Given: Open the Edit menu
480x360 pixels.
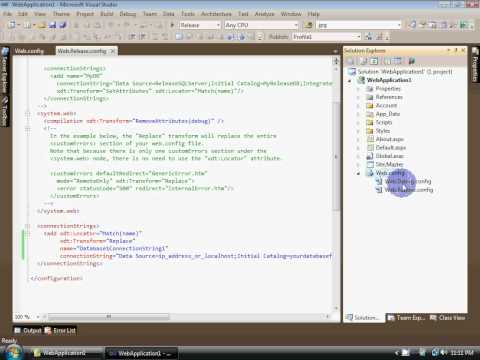Looking at the screenshot, I should (x=23, y=14).
